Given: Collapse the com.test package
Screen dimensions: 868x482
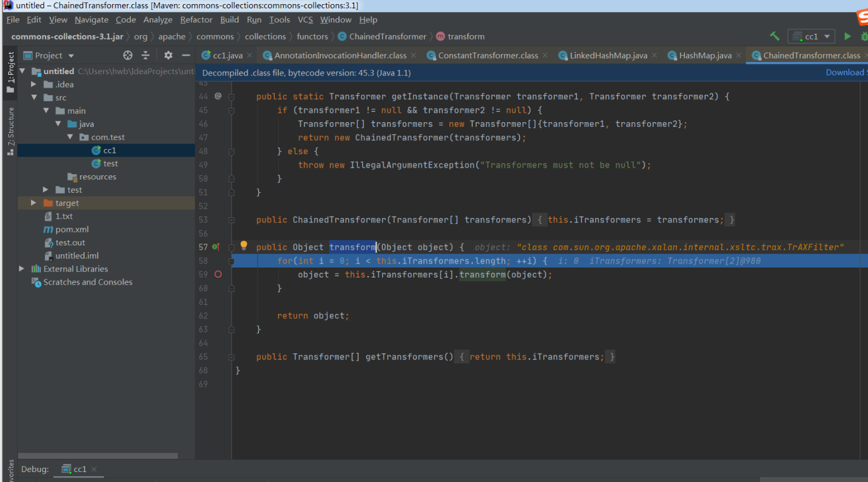Looking at the screenshot, I should (70, 137).
